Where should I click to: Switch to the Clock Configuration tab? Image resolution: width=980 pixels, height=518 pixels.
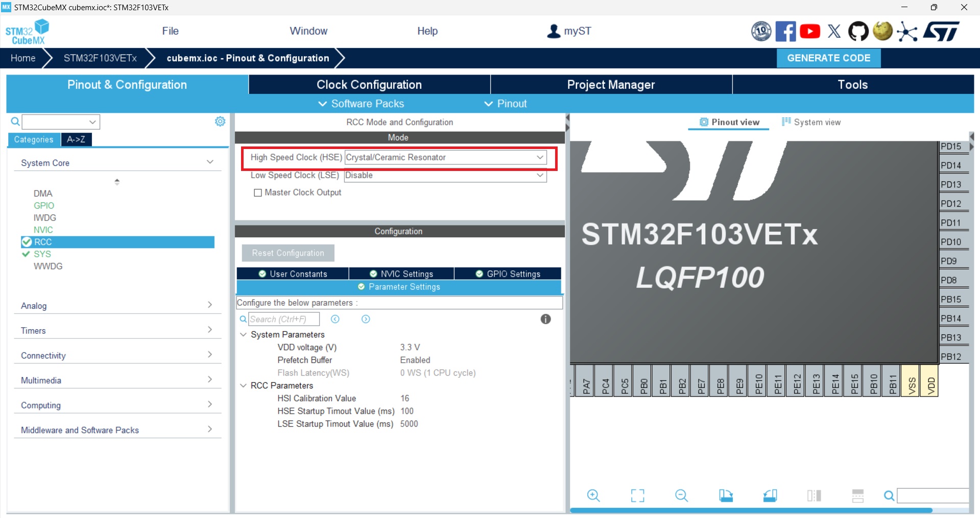tap(369, 85)
